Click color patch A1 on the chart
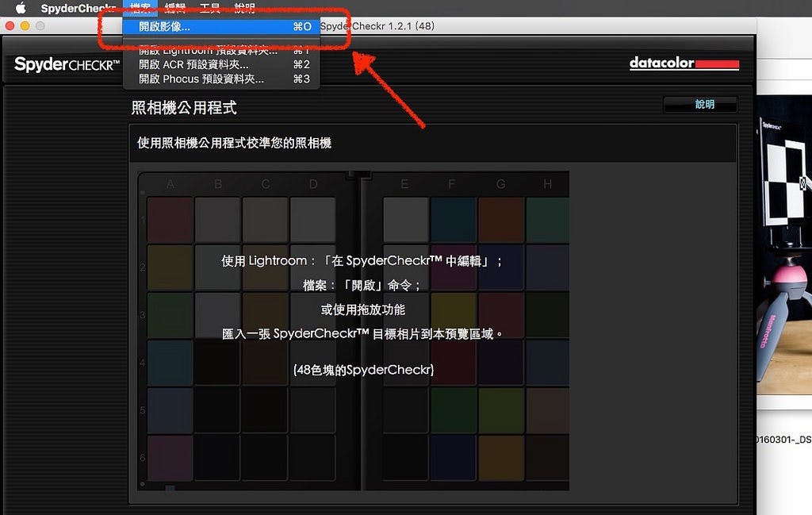 170,219
